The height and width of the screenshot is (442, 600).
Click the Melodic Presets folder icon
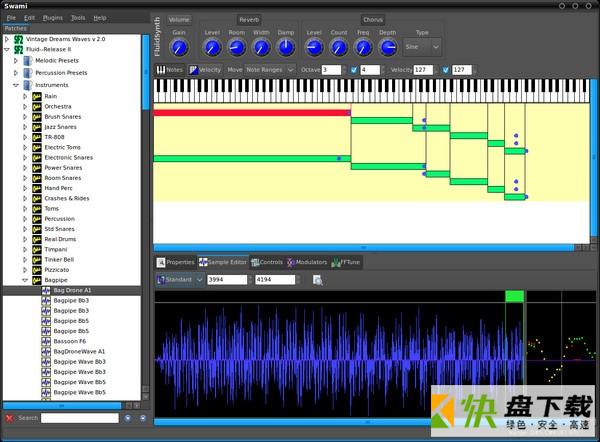click(x=28, y=60)
